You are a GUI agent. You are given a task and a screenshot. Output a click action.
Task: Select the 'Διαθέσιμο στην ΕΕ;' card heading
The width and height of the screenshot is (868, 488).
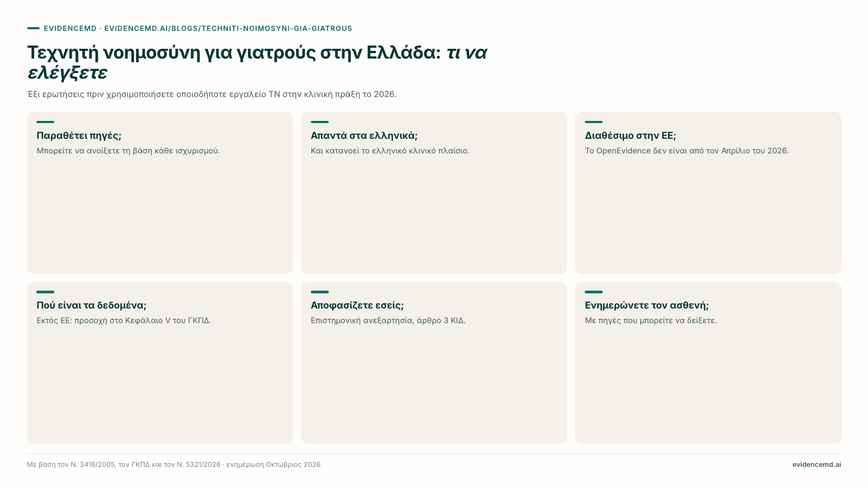tap(630, 136)
